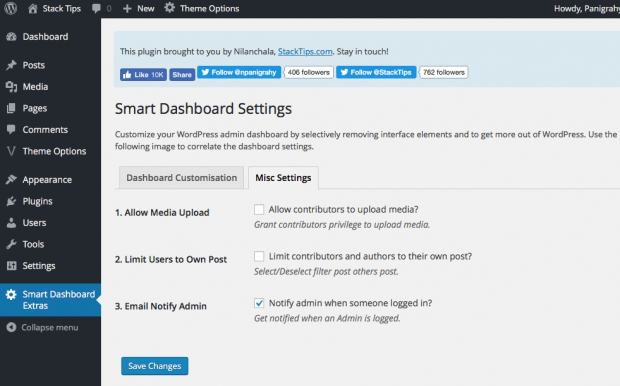Screen dimensions: 620x386
Task: Uncheck Notify admin when someone logged in
Action: pos(259,303)
